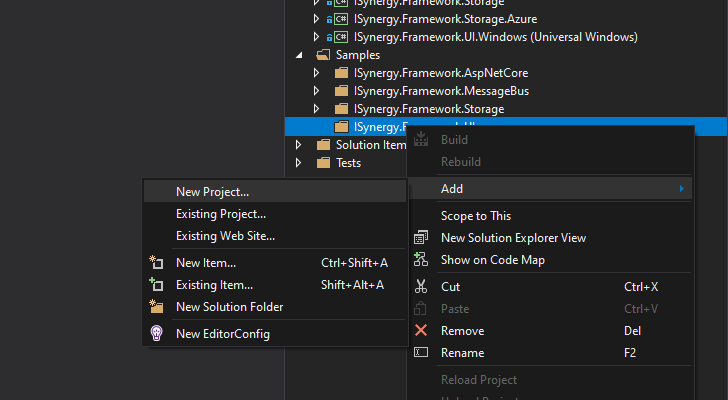The width and height of the screenshot is (728, 400).
Task: Expand ISynergy.Framework.UI.Windows project
Action: [316, 37]
